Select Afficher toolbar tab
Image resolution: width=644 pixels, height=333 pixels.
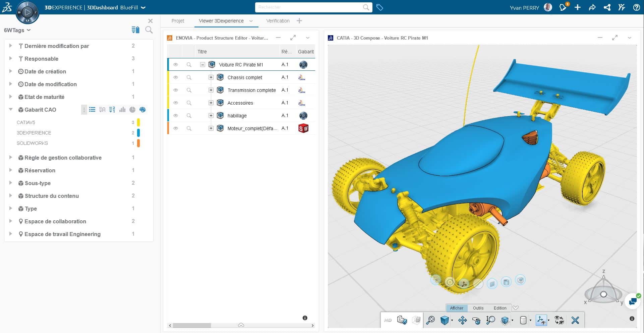coord(457,308)
